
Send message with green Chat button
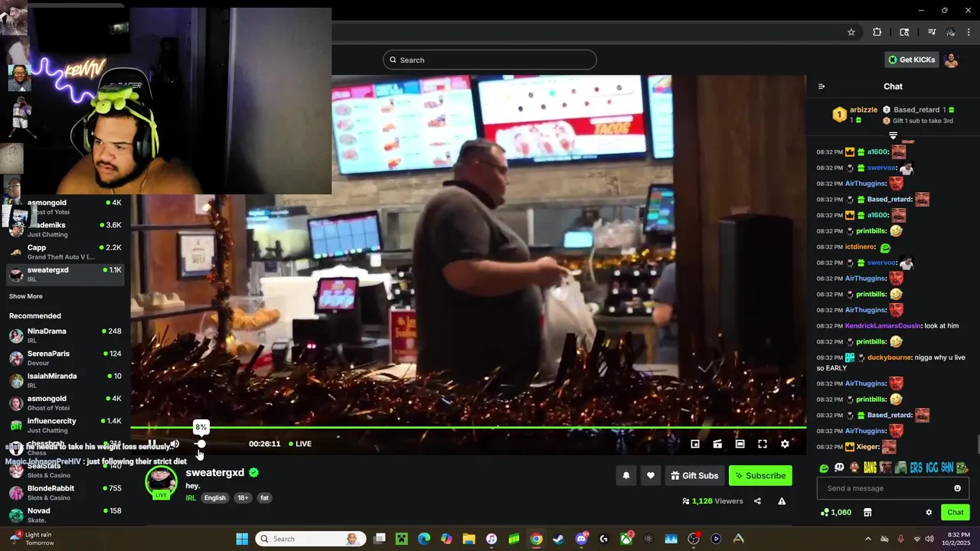(955, 512)
